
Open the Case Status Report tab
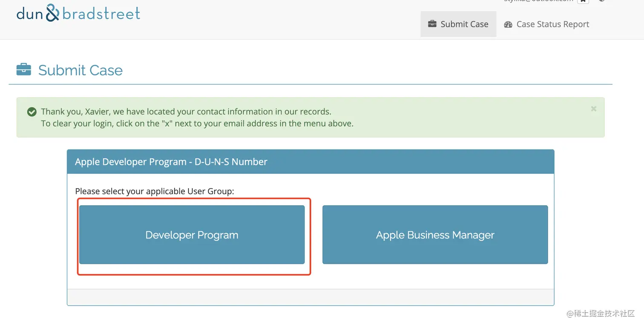tap(546, 24)
